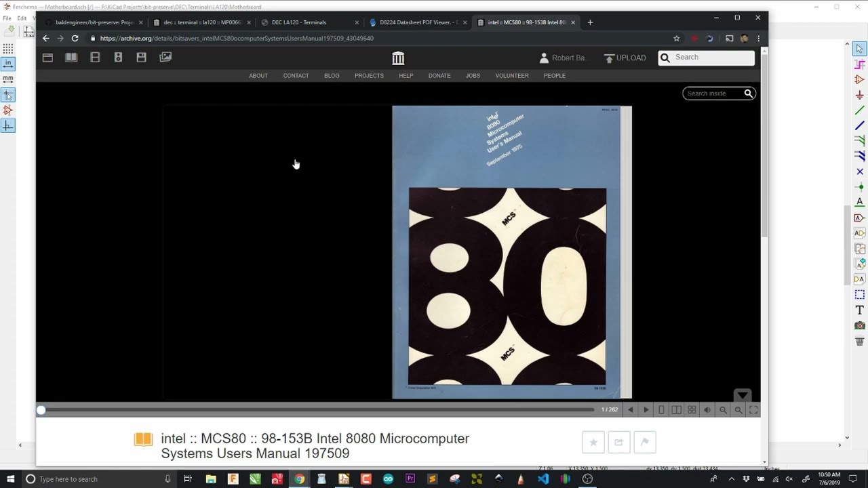Toggle Eeschema units to inches
The image size is (868, 488).
click(8, 64)
